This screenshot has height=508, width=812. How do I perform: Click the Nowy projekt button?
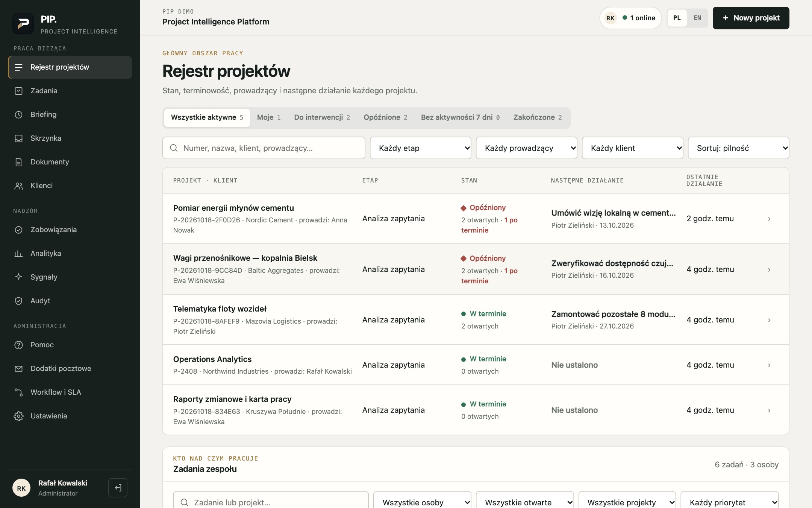pyautogui.click(x=751, y=18)
